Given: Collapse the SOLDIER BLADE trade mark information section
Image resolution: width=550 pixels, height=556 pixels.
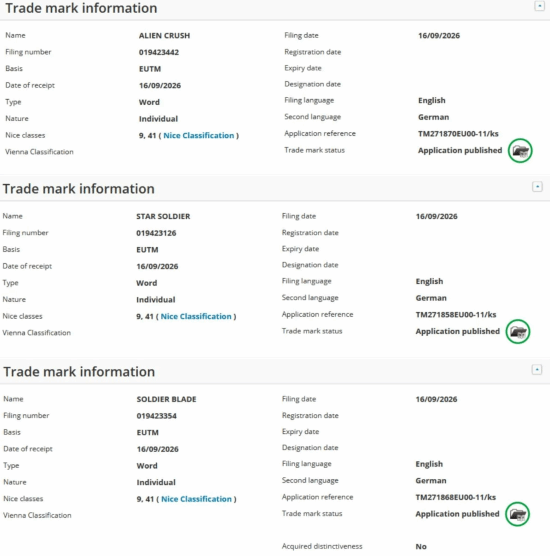Looking at the screenshot, I should (537, 369).
